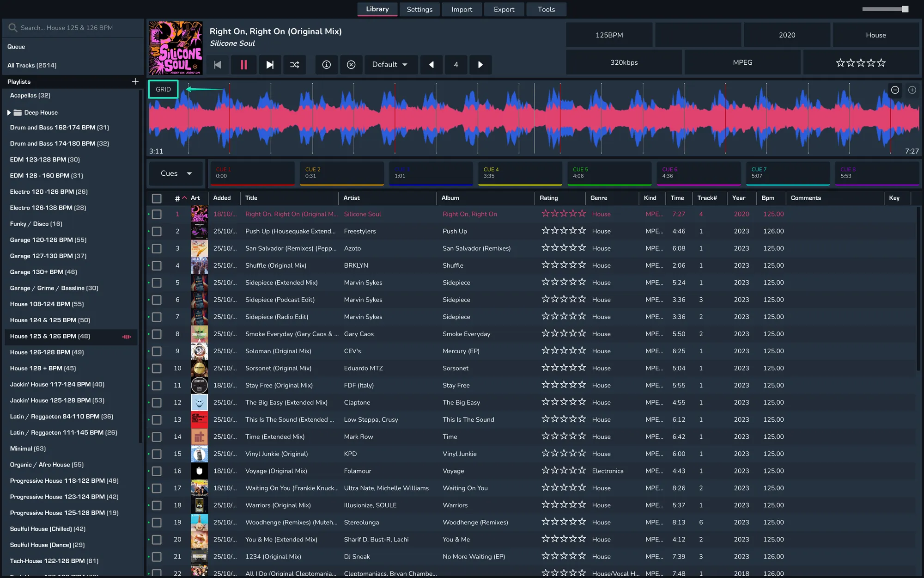
Task: Tick checkbox for Push Up track
Action: point(157,231)
